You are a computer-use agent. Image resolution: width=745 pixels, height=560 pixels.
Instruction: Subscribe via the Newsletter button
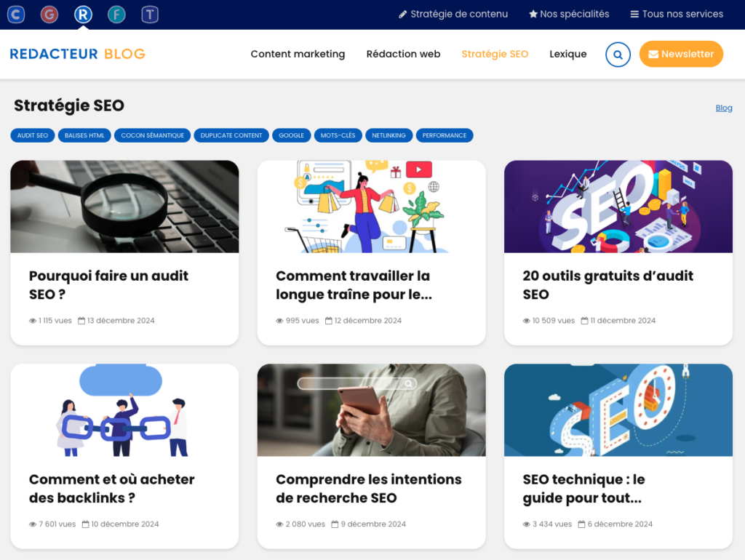pos(681,54)
